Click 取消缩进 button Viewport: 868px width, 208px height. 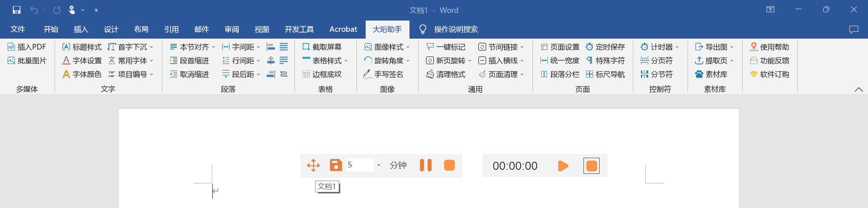pos(189,74)
